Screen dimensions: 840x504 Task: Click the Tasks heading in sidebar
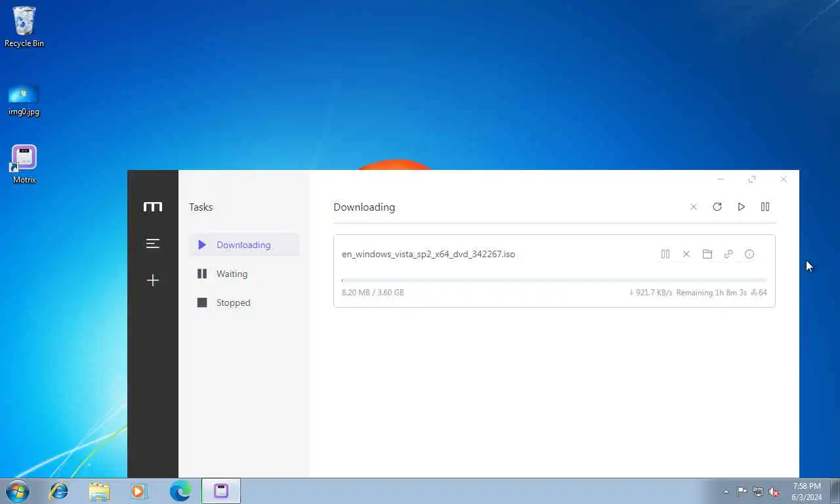pos(201,207)
